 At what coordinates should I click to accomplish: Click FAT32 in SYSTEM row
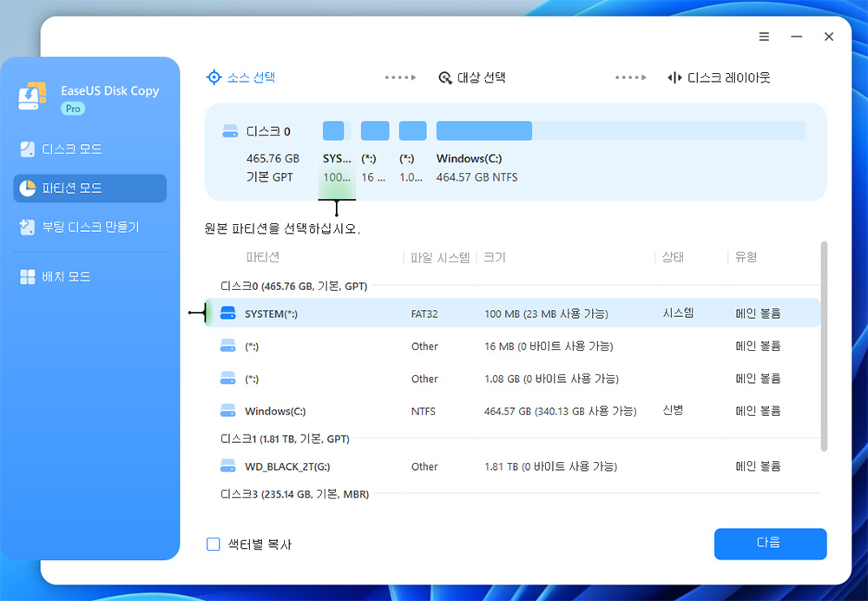tap(424, 314)
